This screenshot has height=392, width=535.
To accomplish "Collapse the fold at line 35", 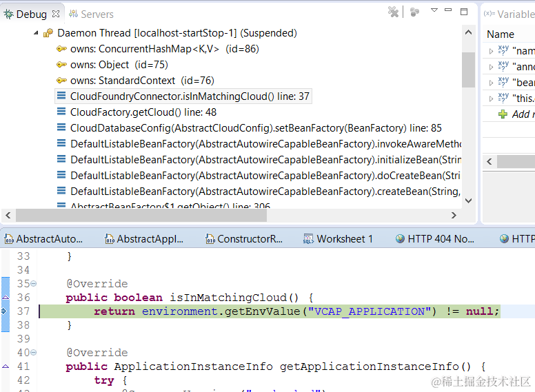I will coord(33,284).
